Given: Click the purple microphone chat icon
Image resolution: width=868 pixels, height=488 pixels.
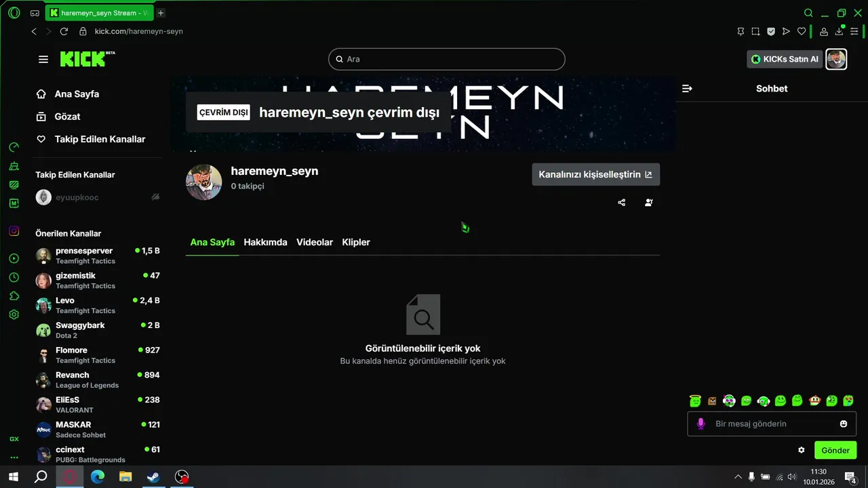Looking at the screenshot, I should tap(701, 424).
